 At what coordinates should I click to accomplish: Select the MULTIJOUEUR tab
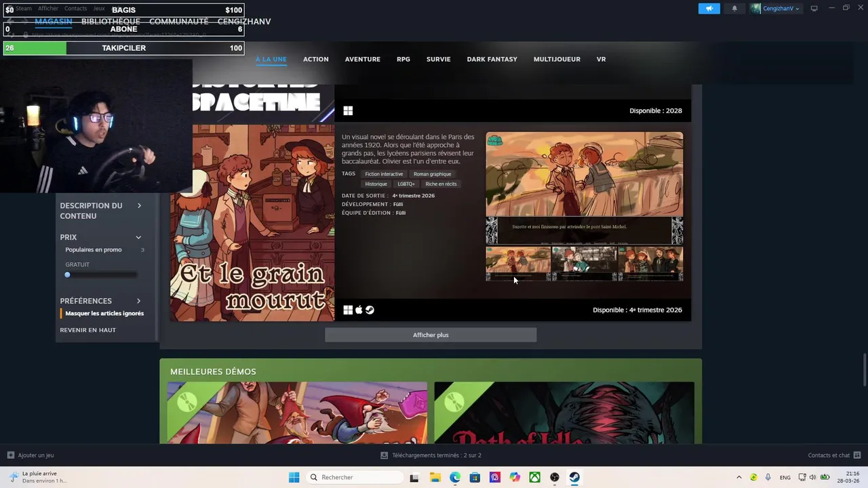tap(557, 59)
